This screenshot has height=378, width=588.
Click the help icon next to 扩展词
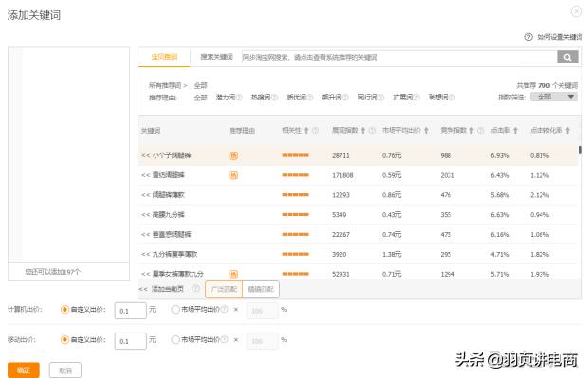point(416,98)
